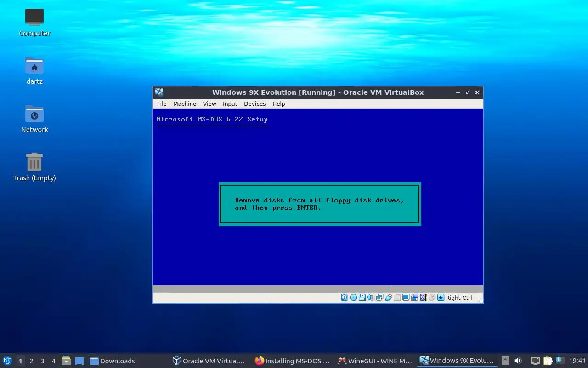588x368 pixels.
Task: Click the network connection tray icon
Action: (x=536, y=361)
